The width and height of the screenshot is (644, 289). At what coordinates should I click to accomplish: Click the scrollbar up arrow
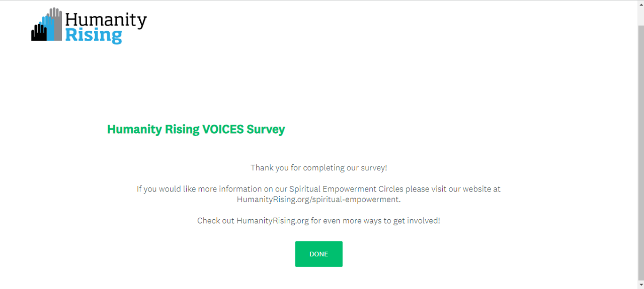pos(640,4)
